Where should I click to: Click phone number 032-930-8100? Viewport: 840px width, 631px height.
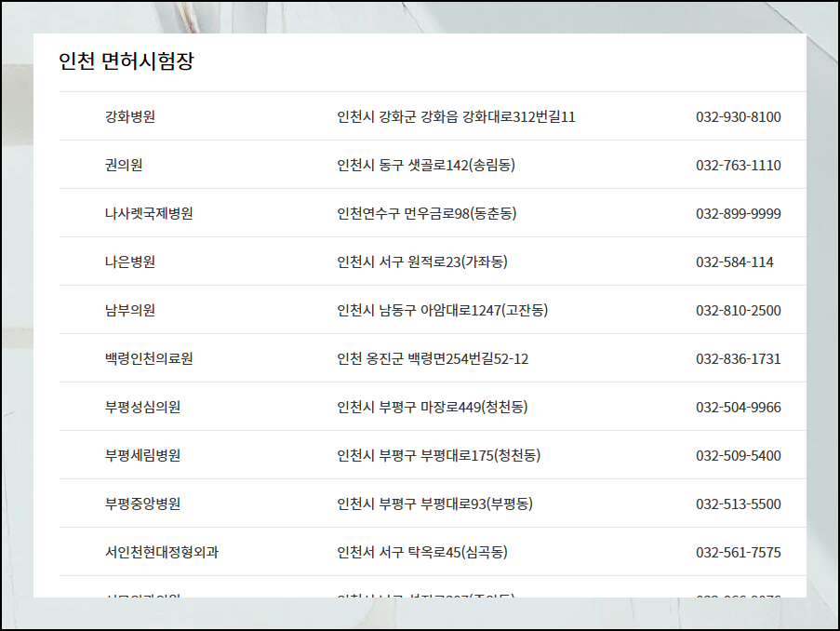click(739, 117)
